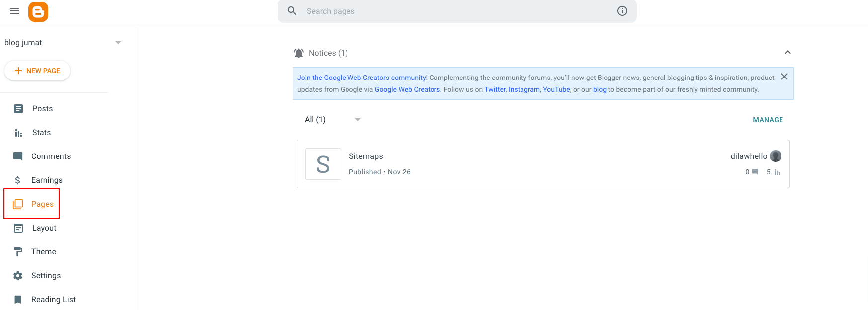Click the Sitemaps comments count icon
The height and width of the screenshot is (310, 868).
755,172
